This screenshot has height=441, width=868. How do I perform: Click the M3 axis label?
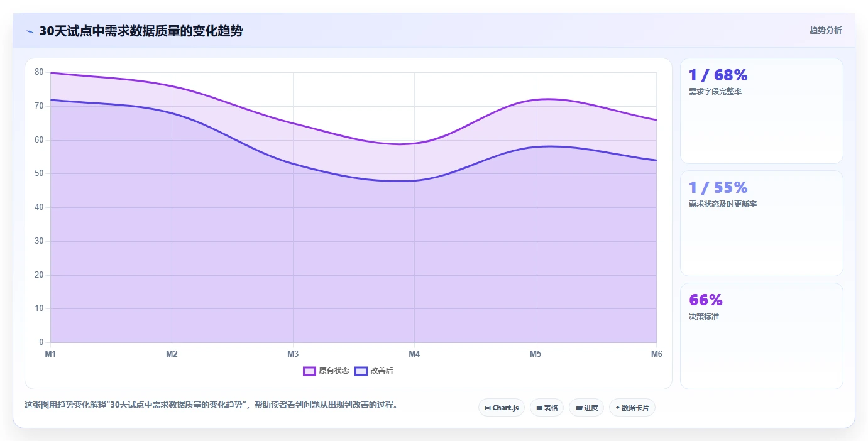pos(293,354)
